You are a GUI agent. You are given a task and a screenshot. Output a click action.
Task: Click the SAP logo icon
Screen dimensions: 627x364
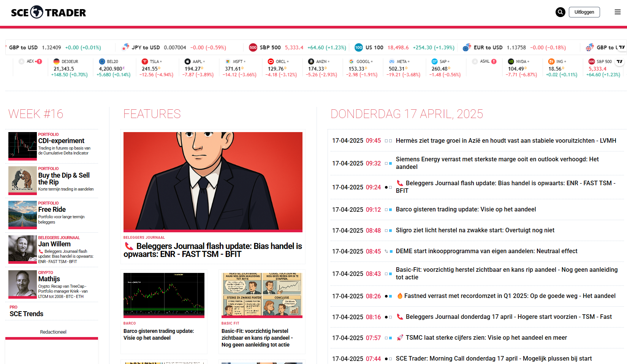pyautogui.click(x=434, y=61)
